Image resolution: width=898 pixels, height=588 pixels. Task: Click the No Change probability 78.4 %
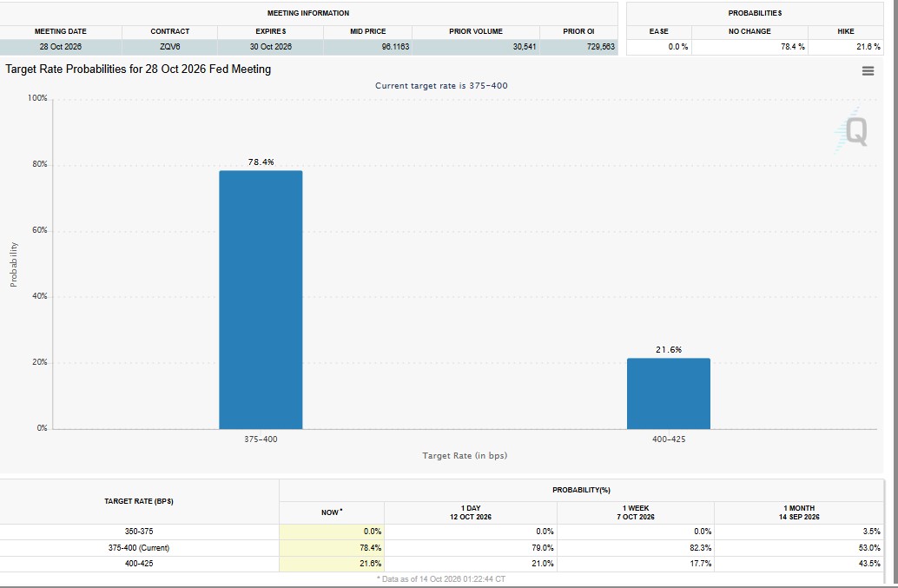pos(793,47)
